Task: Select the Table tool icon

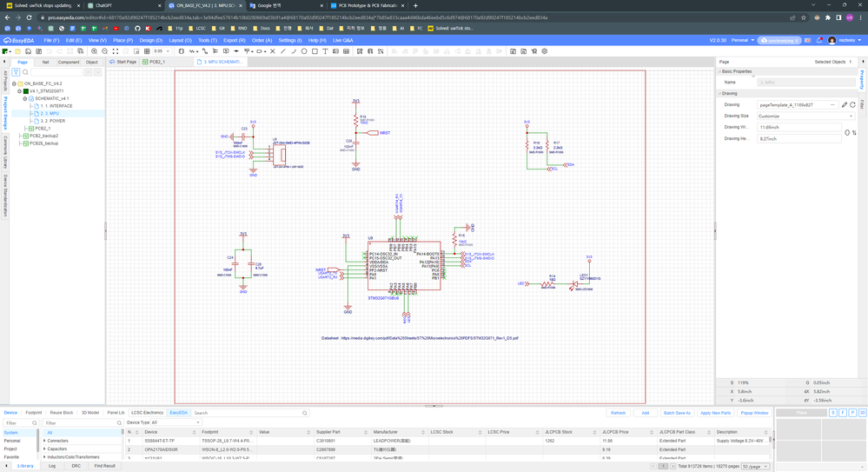Action: pyautogui.click(x=346, y=51)
